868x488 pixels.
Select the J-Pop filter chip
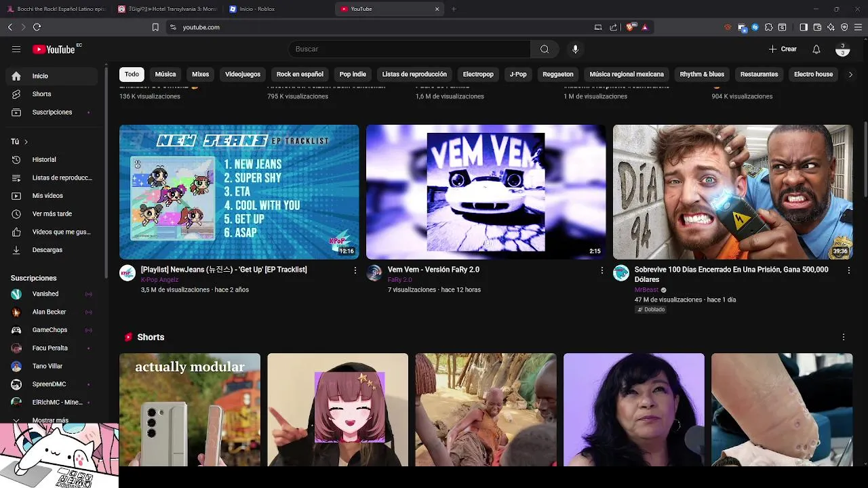(x=518, y=74)
